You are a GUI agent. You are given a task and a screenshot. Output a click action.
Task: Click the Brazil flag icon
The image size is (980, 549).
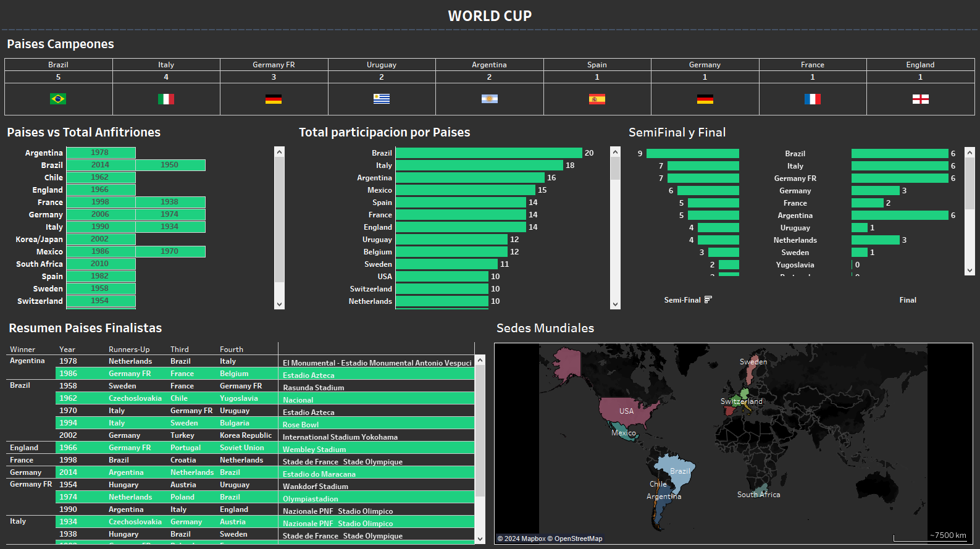click(58, 99)
